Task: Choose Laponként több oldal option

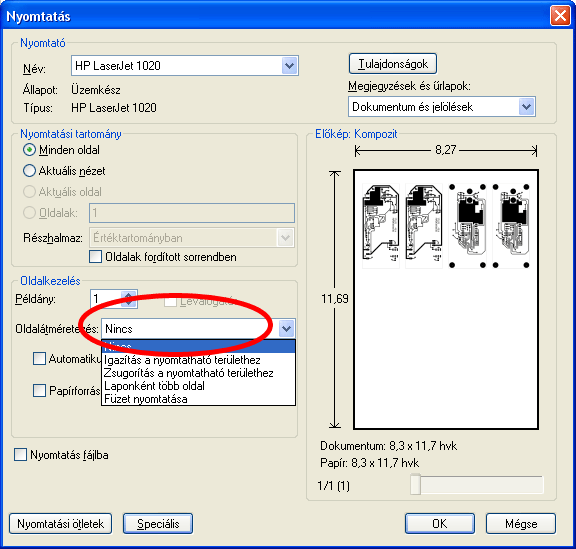Action: 198,386
